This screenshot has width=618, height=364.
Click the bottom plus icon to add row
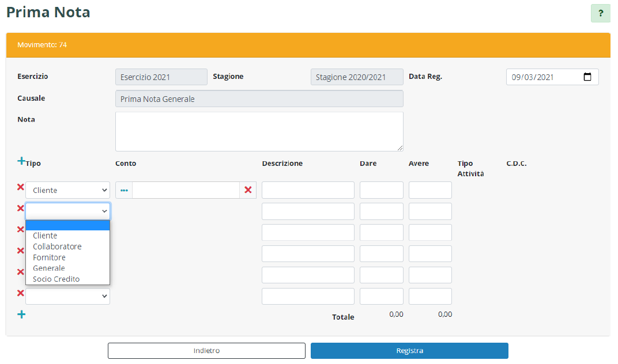pos(21,314)
